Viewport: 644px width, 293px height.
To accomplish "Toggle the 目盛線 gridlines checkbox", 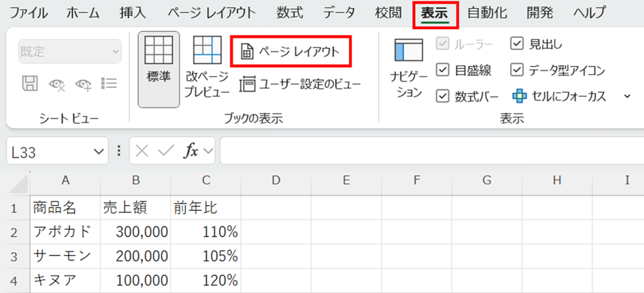I will [442, 70].
